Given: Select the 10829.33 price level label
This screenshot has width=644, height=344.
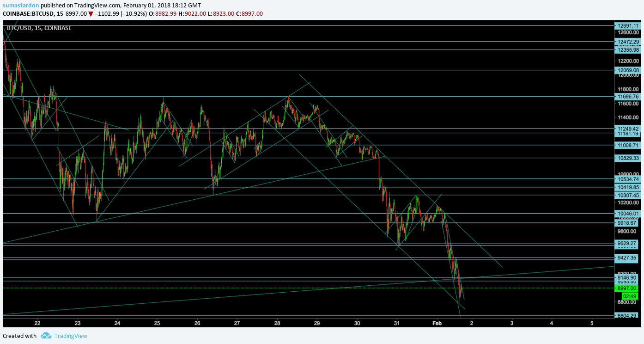Looking at the screenshot, I should 628,158.
